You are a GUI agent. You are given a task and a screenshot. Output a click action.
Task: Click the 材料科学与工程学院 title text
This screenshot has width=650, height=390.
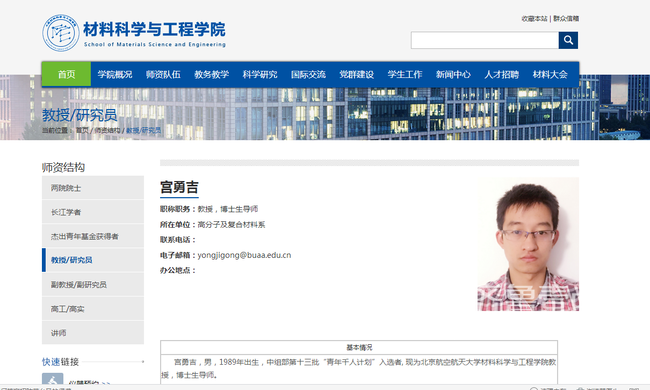tap(154, 29)
